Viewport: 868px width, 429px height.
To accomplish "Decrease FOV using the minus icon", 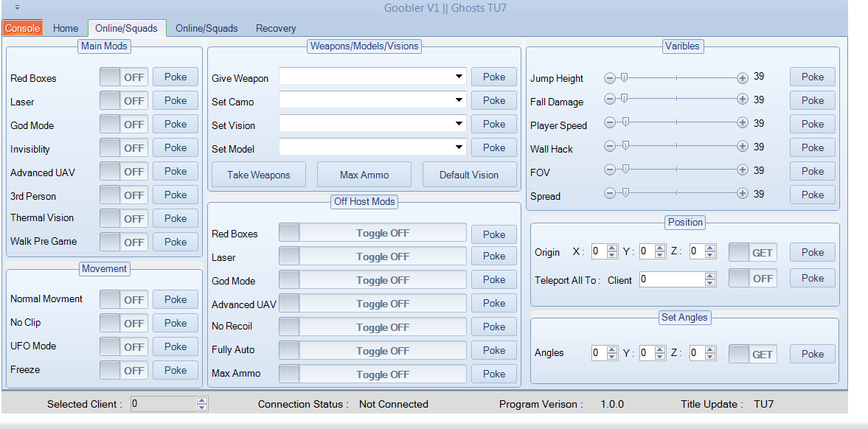I will click(x=609, y=170).
